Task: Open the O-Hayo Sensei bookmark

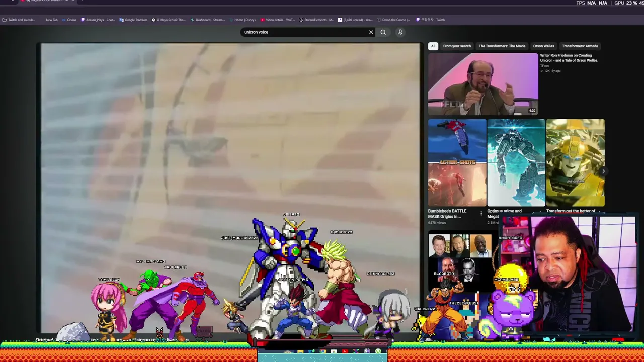Action: (x=169, y=20)
